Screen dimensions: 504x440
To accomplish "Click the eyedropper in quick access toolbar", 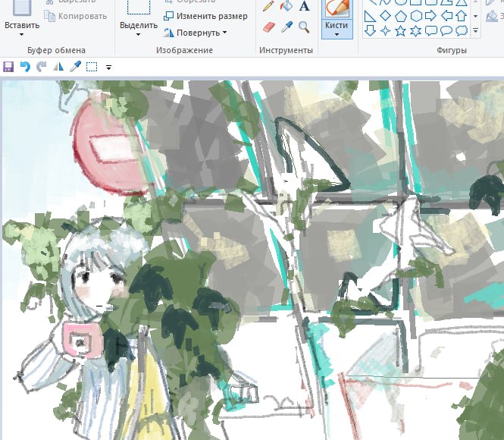I will coord(75,67).
